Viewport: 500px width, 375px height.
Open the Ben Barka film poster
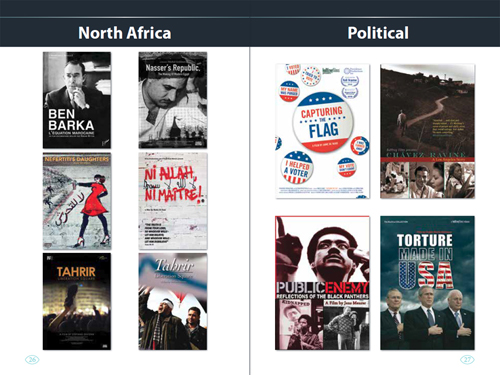point(77,100)
